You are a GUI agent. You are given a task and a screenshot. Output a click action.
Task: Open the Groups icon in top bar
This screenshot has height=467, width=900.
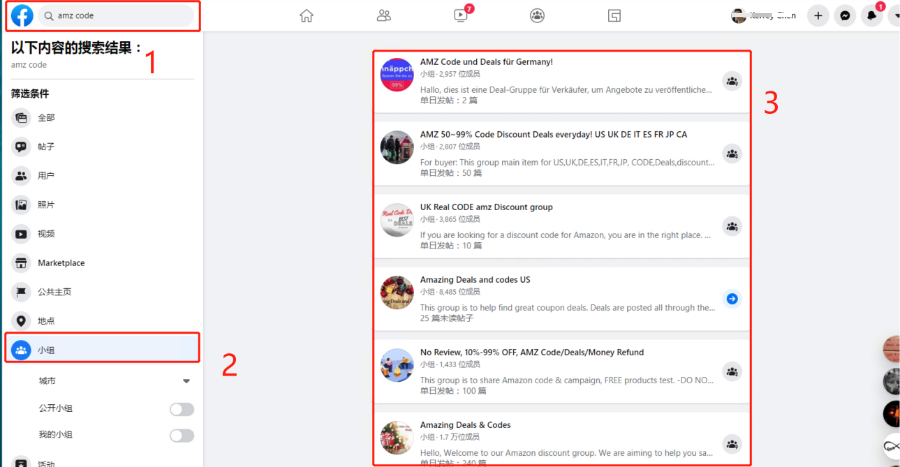click(537, 15)
